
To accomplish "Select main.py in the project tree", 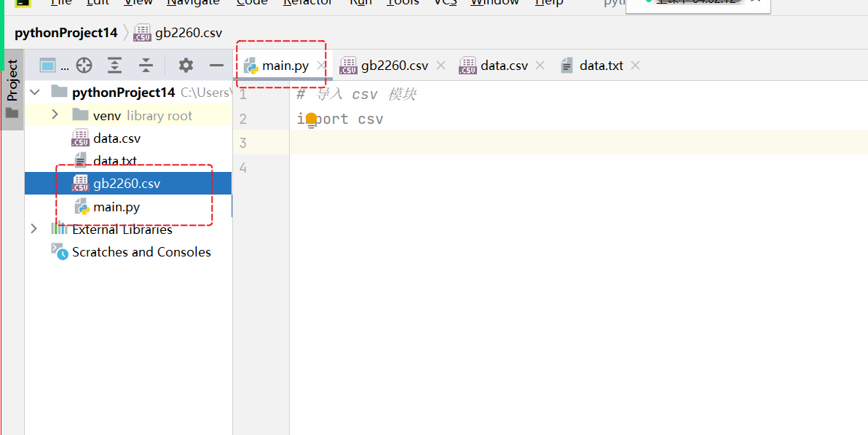I will (117, 207).
